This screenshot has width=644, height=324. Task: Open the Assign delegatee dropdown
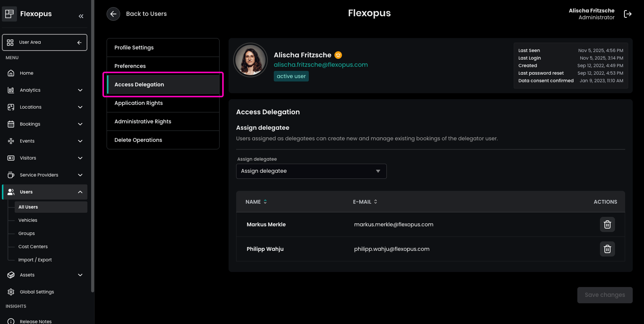[311, 171]
